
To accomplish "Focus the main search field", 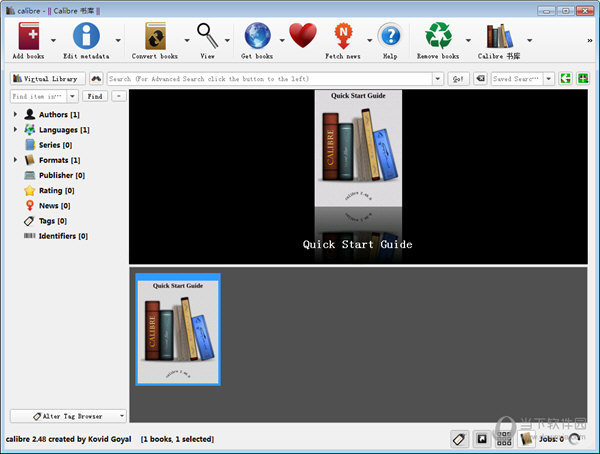I will (x=270, y=79).
